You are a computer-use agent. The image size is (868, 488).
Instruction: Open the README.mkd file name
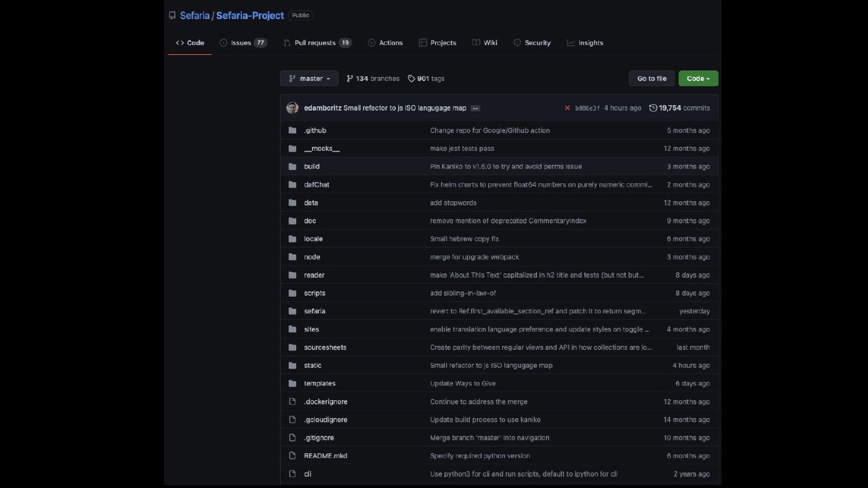point(325,456)
